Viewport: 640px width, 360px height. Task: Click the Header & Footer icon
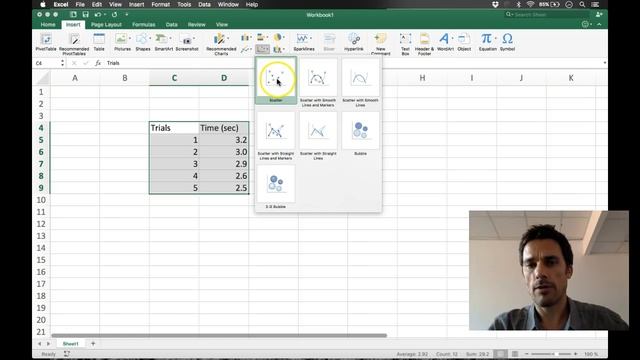point(424,44)
